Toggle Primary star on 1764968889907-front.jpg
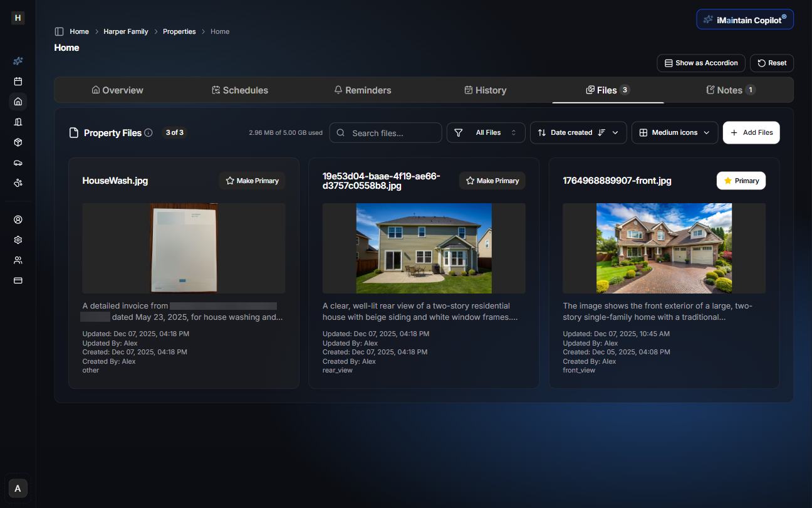Viewport: 812px width, 508px height. tap(741, 181)
